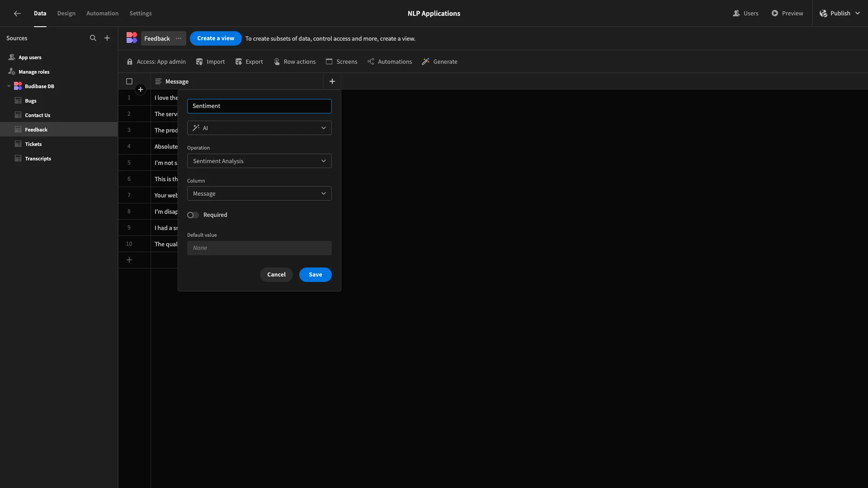
Task: Switch to the Automation tab
Action: coord(102,14)
